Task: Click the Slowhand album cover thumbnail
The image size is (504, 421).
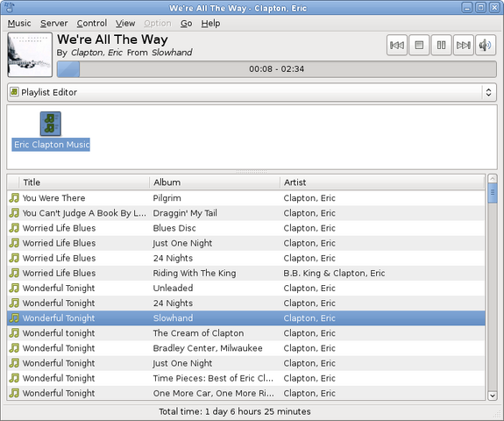Action: [30, 54]
